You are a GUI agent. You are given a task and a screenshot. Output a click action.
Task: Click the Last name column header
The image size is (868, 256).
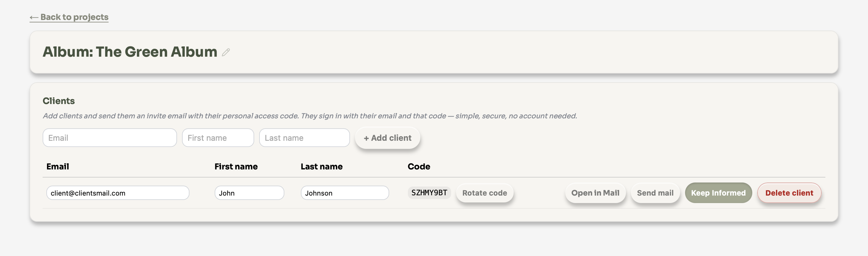pyautogui.click(x=321, y=167)
